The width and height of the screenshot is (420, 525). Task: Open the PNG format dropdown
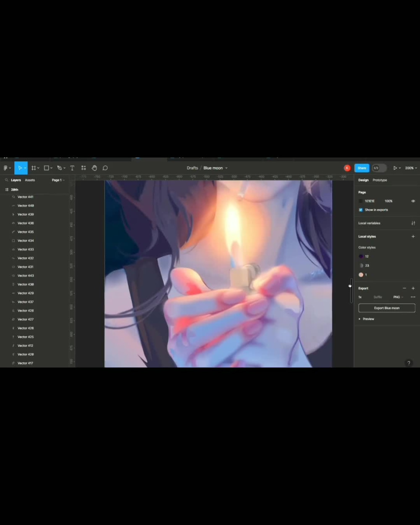tap(398, 297)
